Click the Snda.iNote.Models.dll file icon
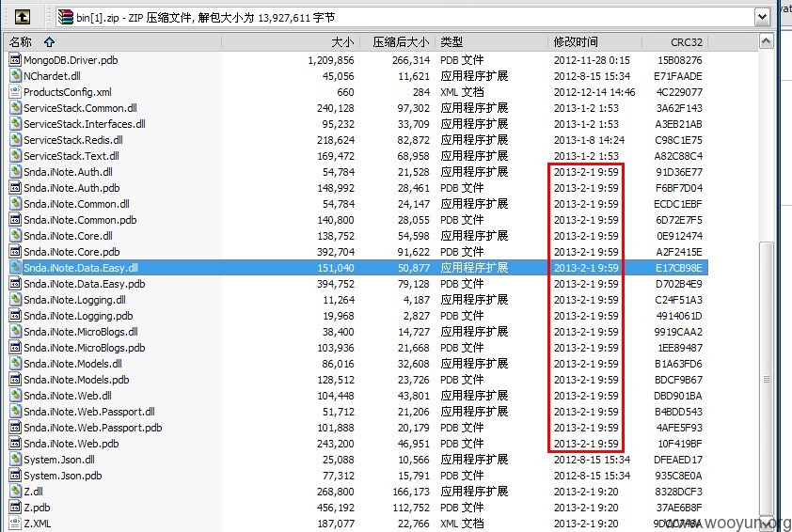The height and width of the screenshot is (532, 792). (x=16, y=364)
